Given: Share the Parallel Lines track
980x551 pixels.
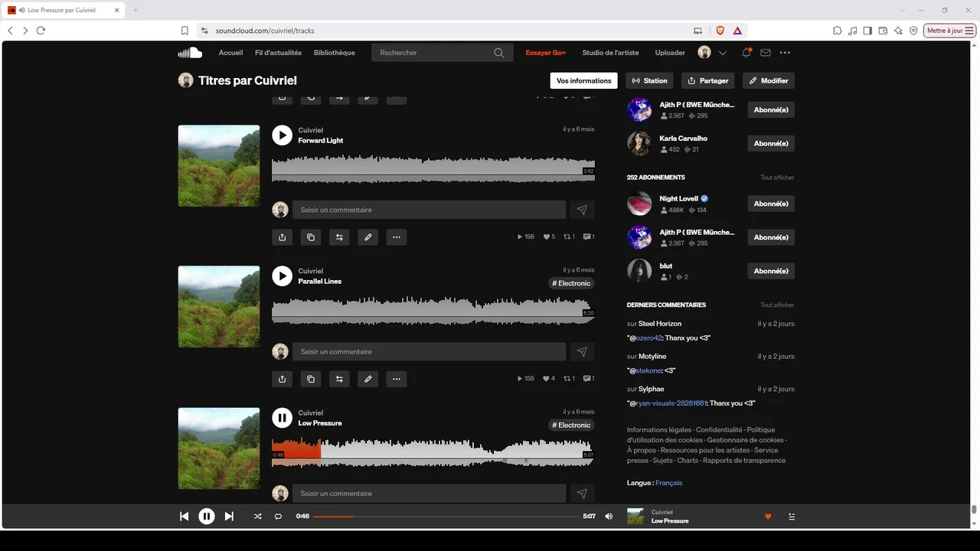Looking at the screenshot, I should pos(282,379).
